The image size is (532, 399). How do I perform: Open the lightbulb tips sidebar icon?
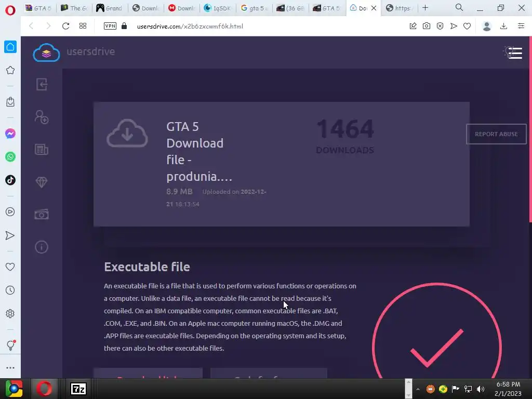(10, 345)
